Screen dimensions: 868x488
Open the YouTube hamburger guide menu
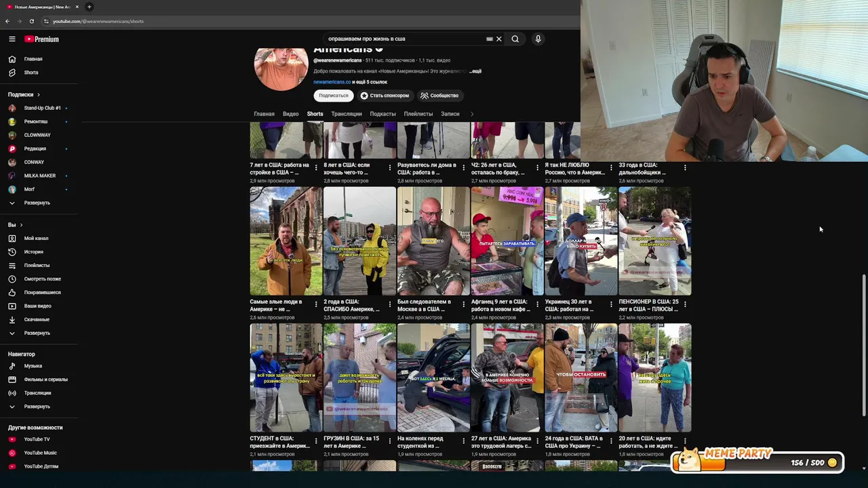pos(12,39)
